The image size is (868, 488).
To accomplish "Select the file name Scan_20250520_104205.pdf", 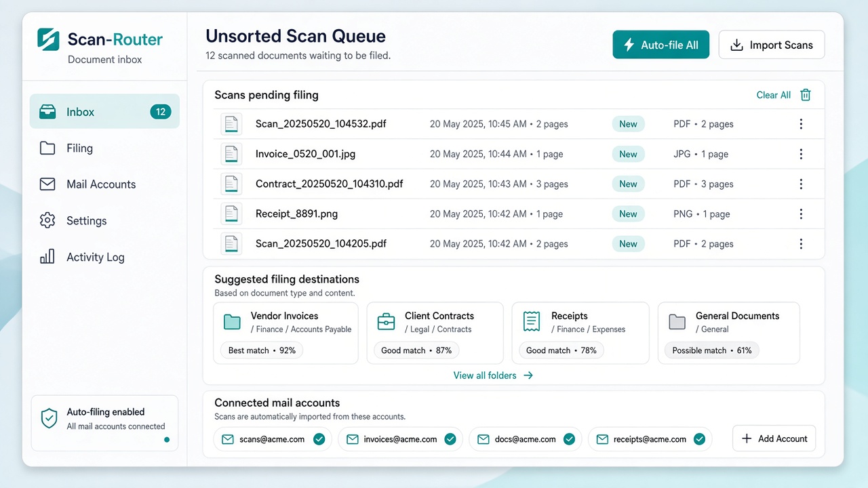I will [321, 243].
